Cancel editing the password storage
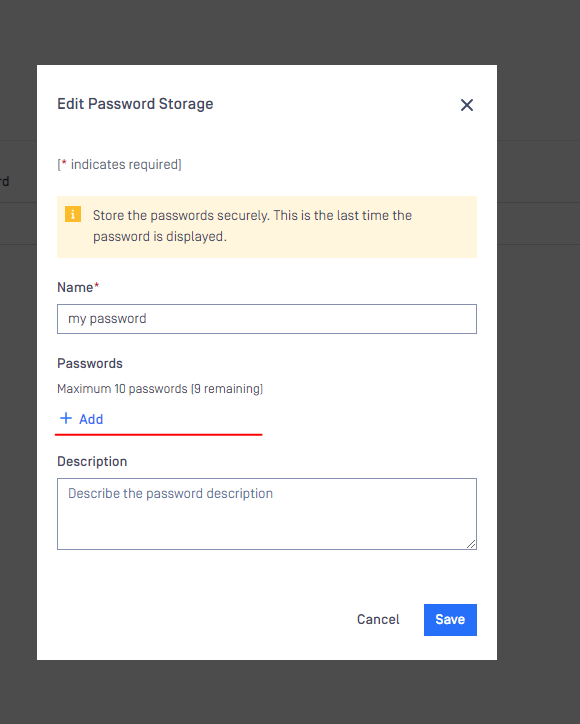Image resolution: width=580 pixels, height=724 pixels. pyautogui.click(x=378, y=620)
